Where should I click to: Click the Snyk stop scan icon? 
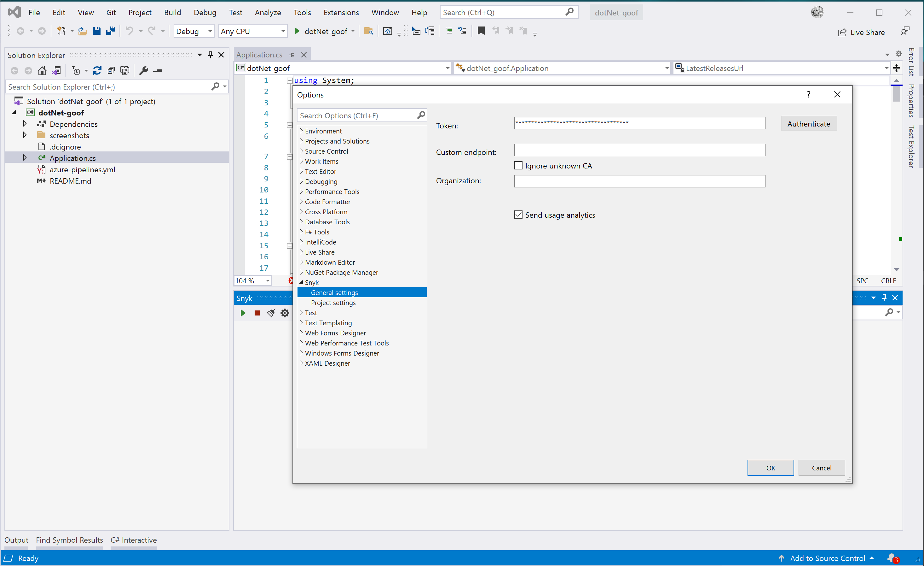(257, 313)
